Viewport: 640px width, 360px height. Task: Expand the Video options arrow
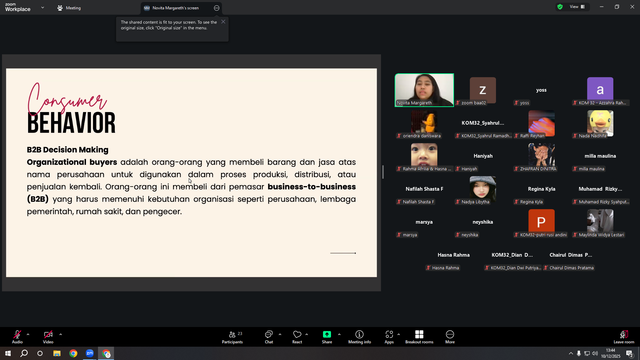pyautogui.click(x=60, y=334)
